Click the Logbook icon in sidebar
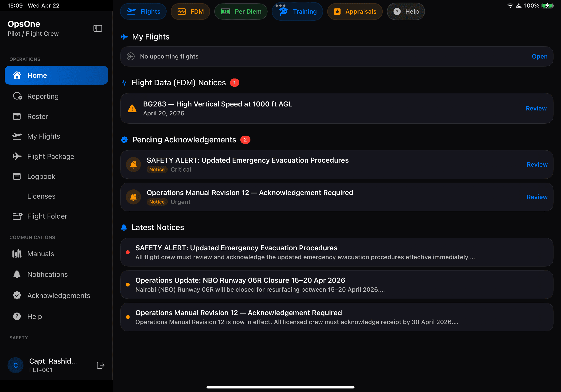 [x=17, y=176]
